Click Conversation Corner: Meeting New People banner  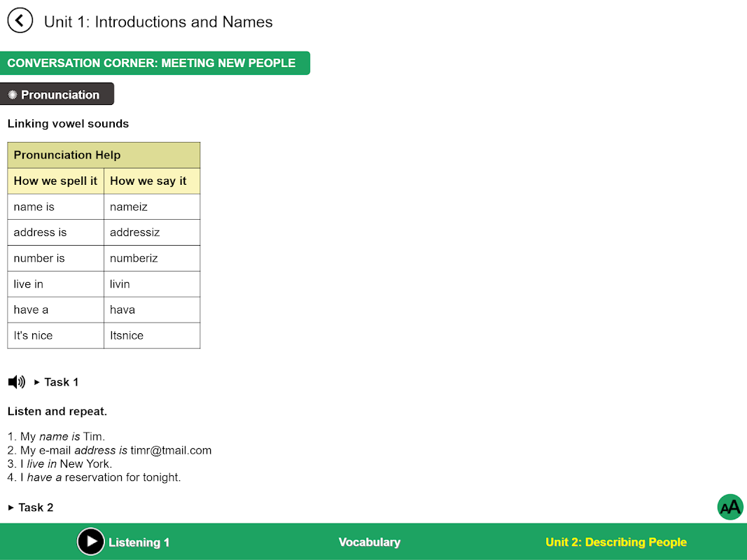click(x=155, y=63)
